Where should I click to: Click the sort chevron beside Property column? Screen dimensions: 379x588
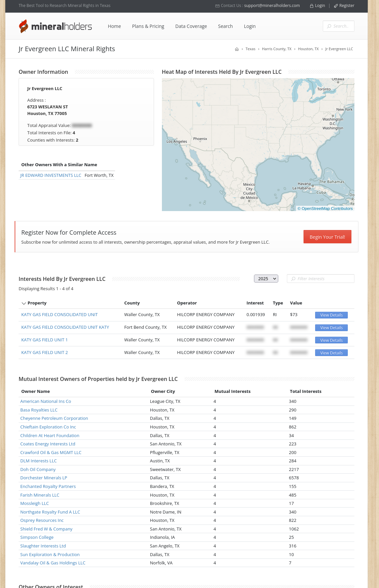coord(24,303)
